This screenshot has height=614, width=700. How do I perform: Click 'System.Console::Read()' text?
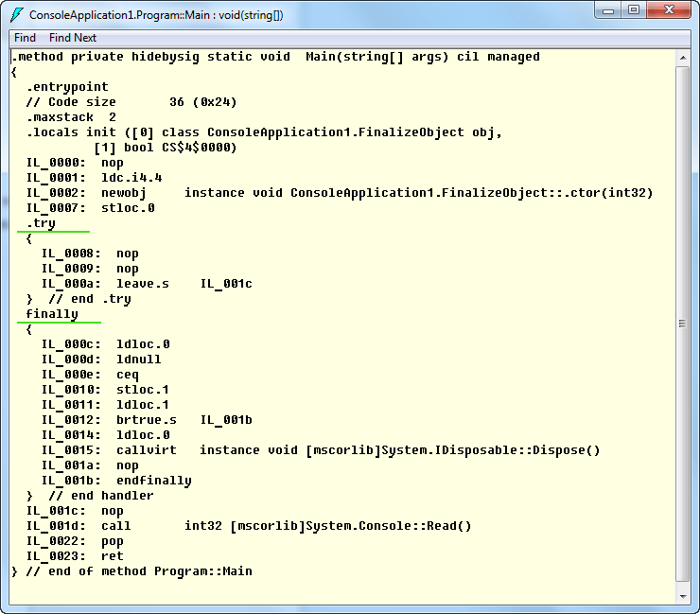click(388, 526)
